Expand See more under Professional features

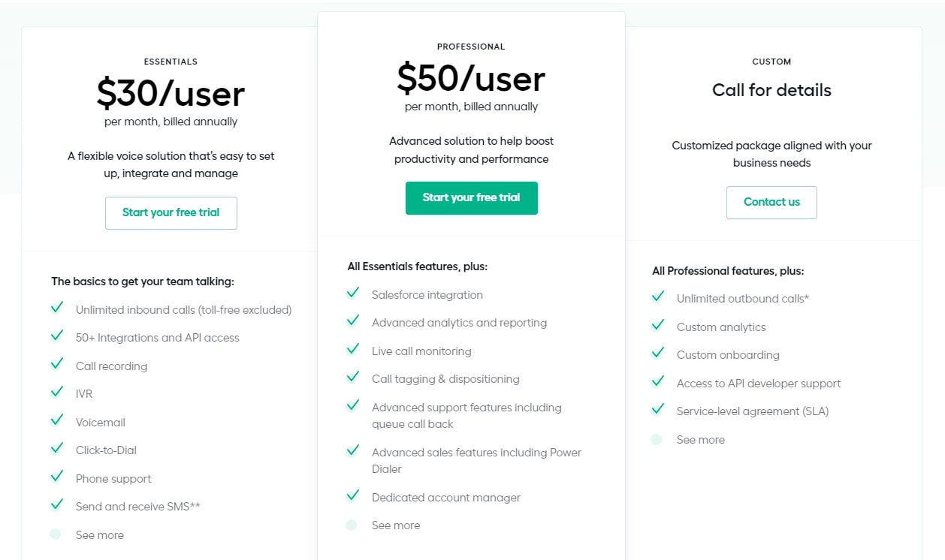[x=395, y=525]
